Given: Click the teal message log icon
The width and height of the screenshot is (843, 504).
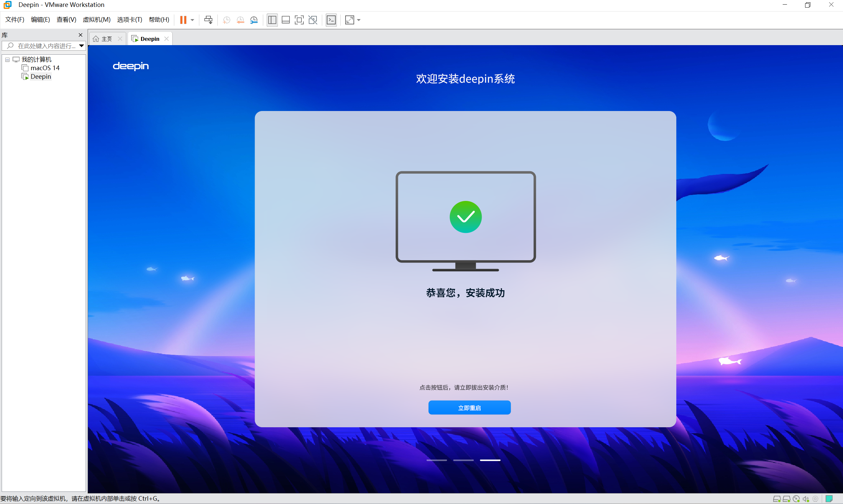Looking at the screenshot, I should tap(829, 499).
